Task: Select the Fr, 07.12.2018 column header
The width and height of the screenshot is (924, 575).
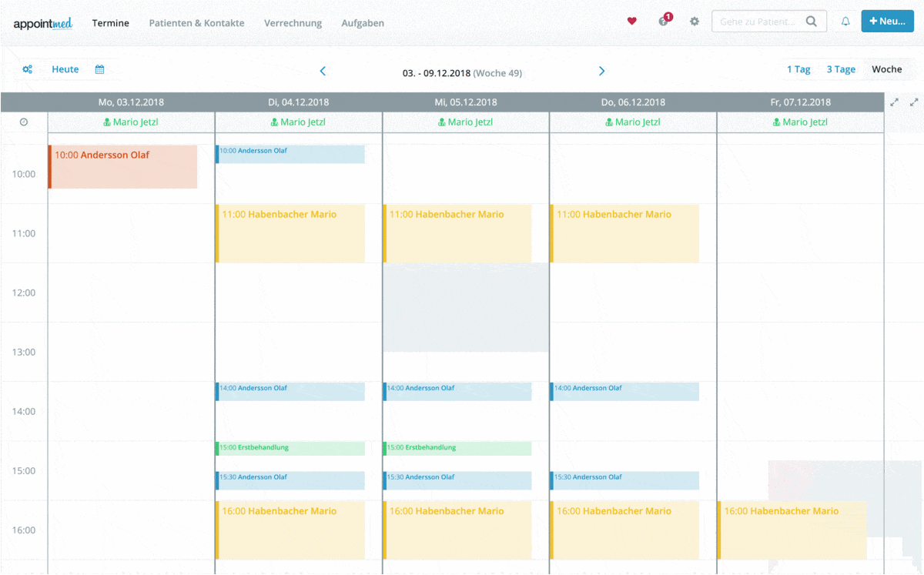Action: (x=801, y=102)
